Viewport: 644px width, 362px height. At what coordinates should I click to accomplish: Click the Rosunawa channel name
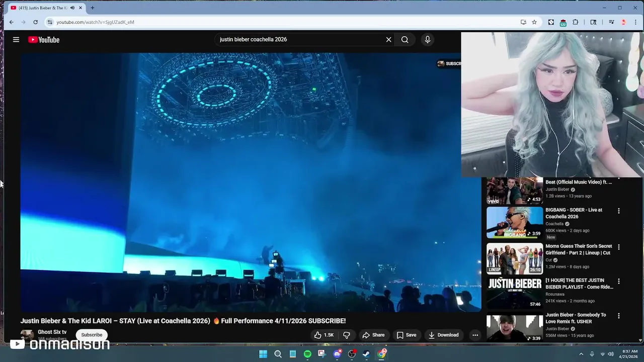pyautogui.click(x=555, y=294)
